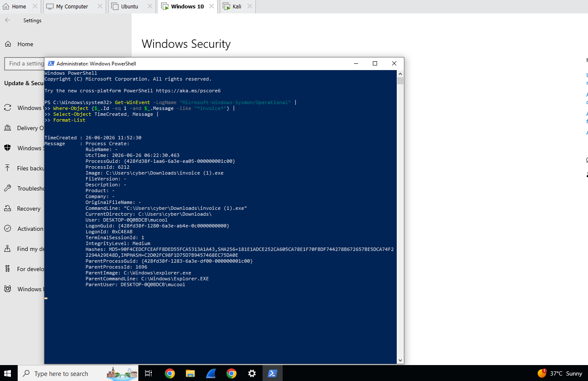Close the Administrator PowerShell window
Screen dimensions: 588x381
tap(394, 63)
